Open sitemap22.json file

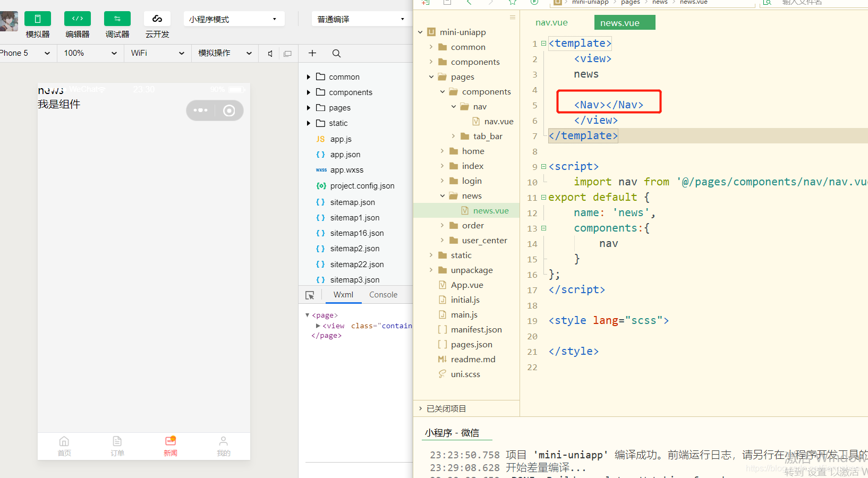click(x=356, y=264)
